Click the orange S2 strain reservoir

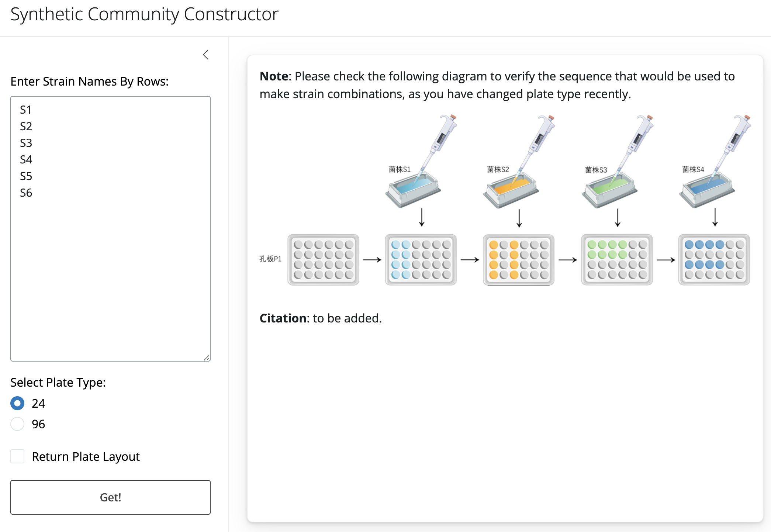pyautogui.click(x=511, y=190)
